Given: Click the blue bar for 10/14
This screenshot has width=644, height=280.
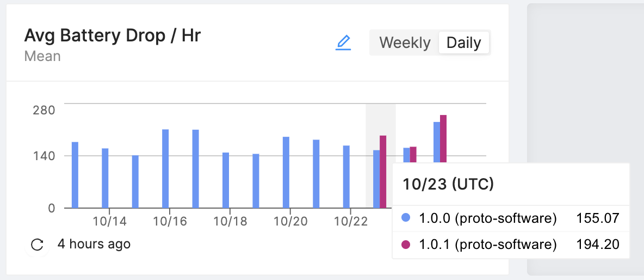Looking at the screenshot, I should point(105,178).
